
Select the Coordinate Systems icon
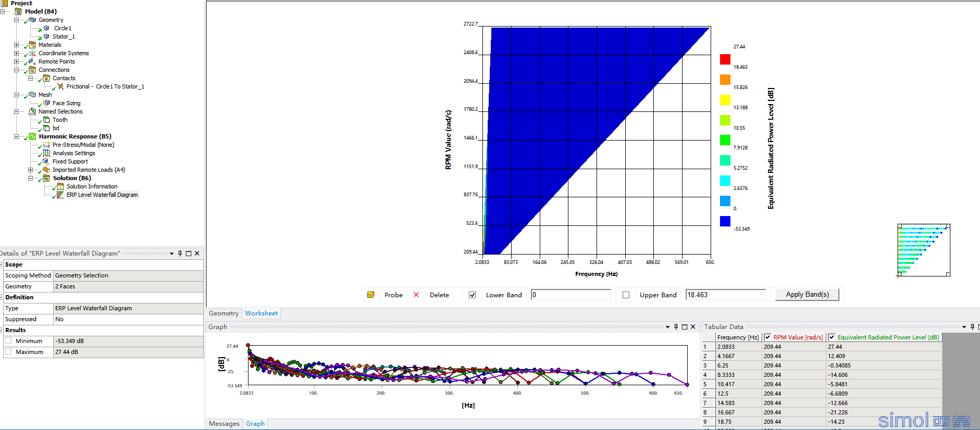click(32, 53)
